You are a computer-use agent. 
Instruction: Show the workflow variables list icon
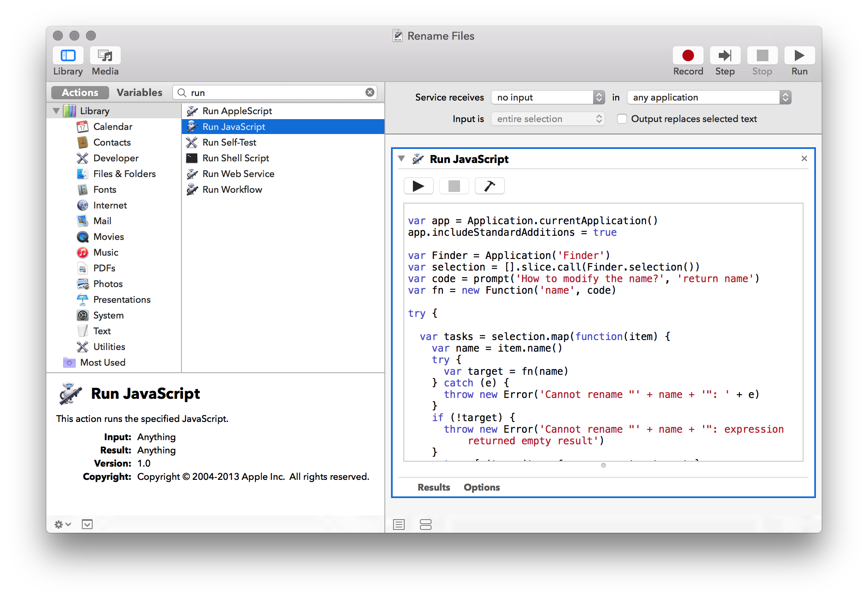click(x=425, y=525)
